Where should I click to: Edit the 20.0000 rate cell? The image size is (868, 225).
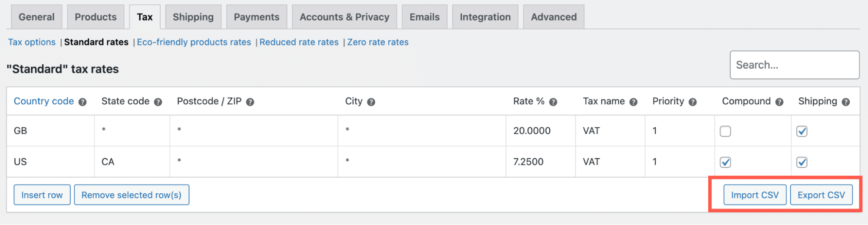[x=541, y=131]
